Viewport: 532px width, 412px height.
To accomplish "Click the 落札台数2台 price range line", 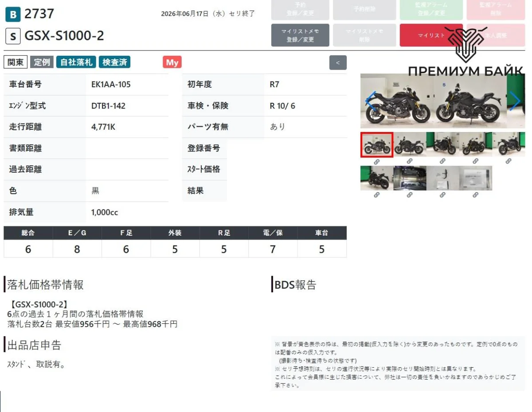I will click(x=92, y=324).
